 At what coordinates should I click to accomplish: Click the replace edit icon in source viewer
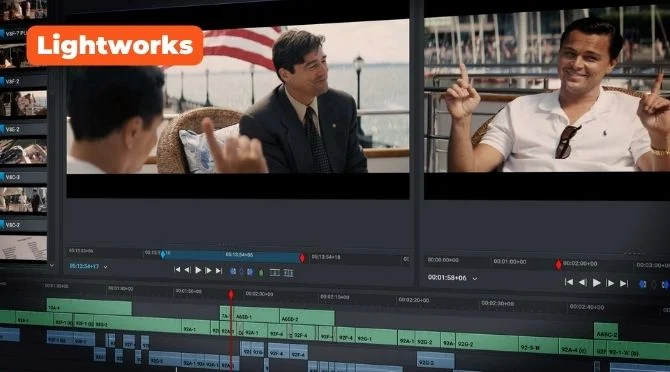point(275,272)
